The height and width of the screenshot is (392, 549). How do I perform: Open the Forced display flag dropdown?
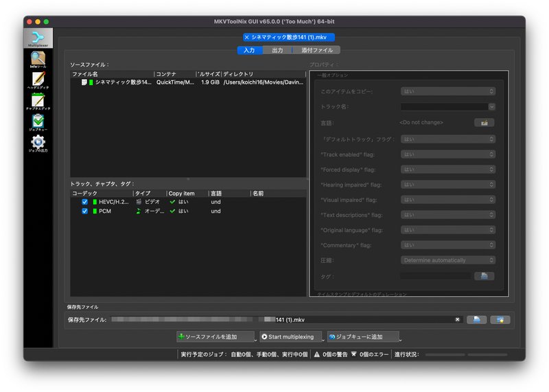coord(448,170)
